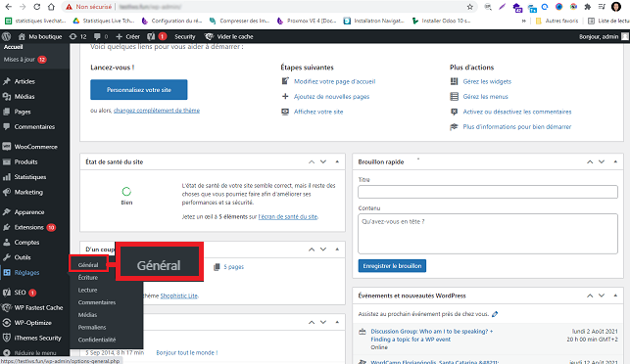Image resolution: width=630 pixels, height=364 pixels.
Task: Open WP-Optimize sidebar menu
Action: click(x=33, y=323)
